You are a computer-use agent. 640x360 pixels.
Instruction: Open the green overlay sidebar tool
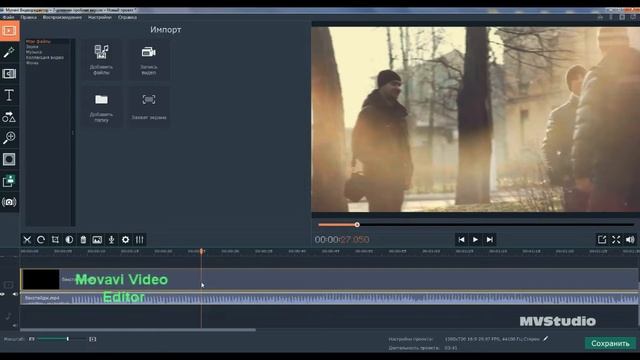tap(9, 181)
